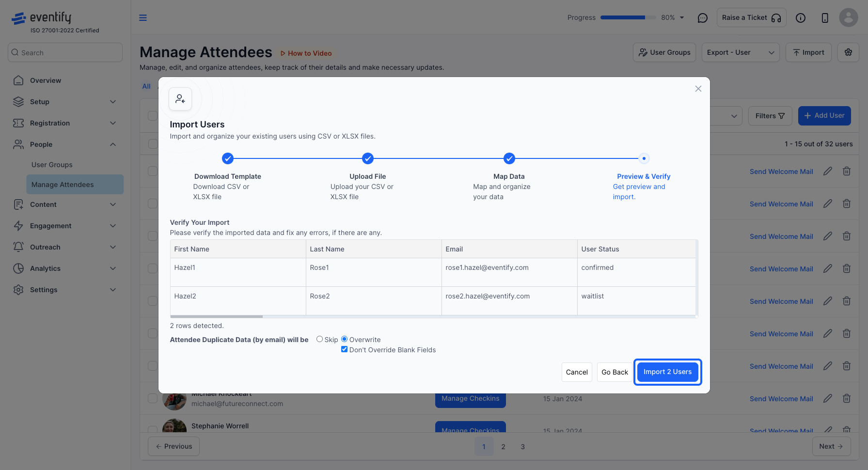Open User Groups in sidebar
The width and height of the screenshot is (868, 470).
pos(52,165)
